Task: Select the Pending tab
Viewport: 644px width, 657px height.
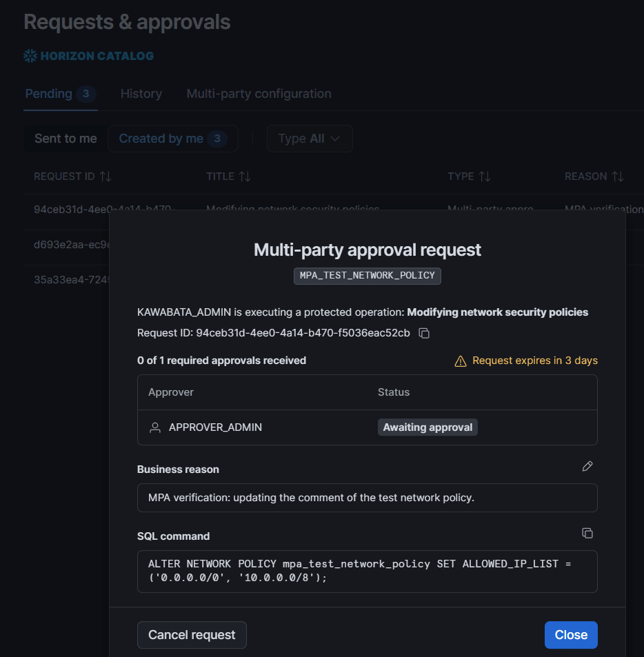Action: click(61, 94)
